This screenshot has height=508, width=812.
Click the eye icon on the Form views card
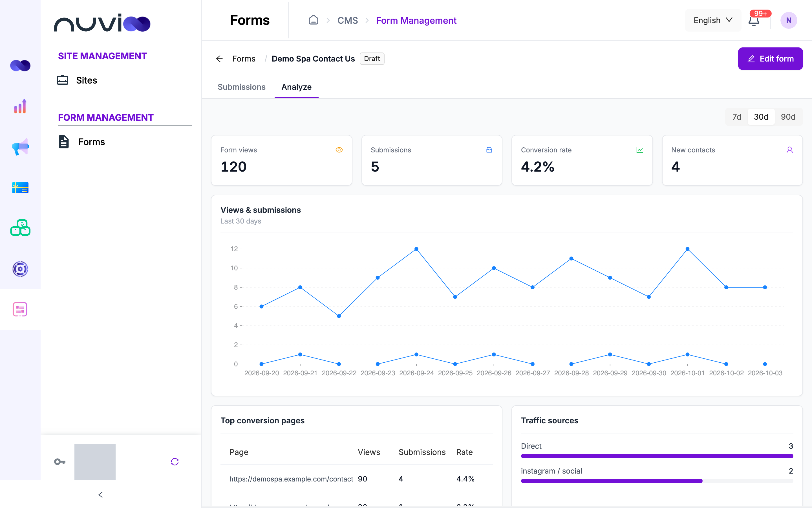(x=339, y=150)
